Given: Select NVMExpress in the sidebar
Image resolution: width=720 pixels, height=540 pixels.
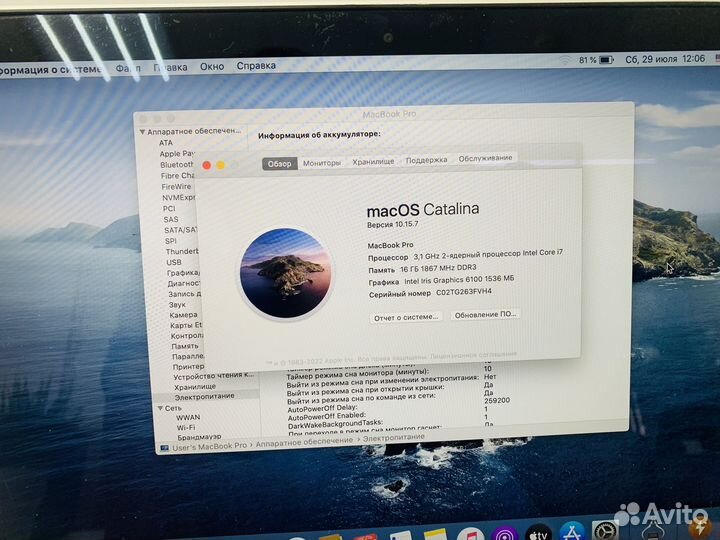Looking at the screenshot, I should coord(179,197).
